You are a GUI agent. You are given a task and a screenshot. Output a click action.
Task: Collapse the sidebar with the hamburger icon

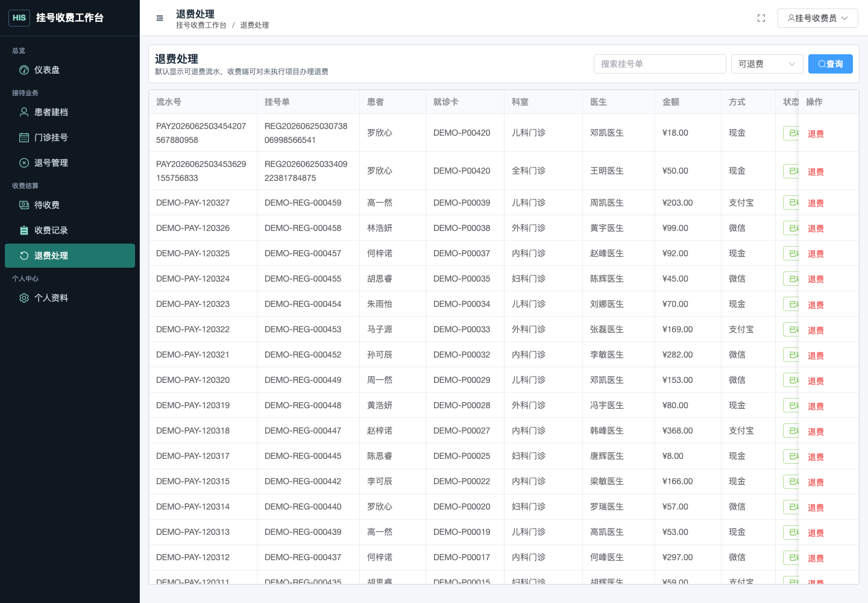pyautogui.click(x=160, y=18)
